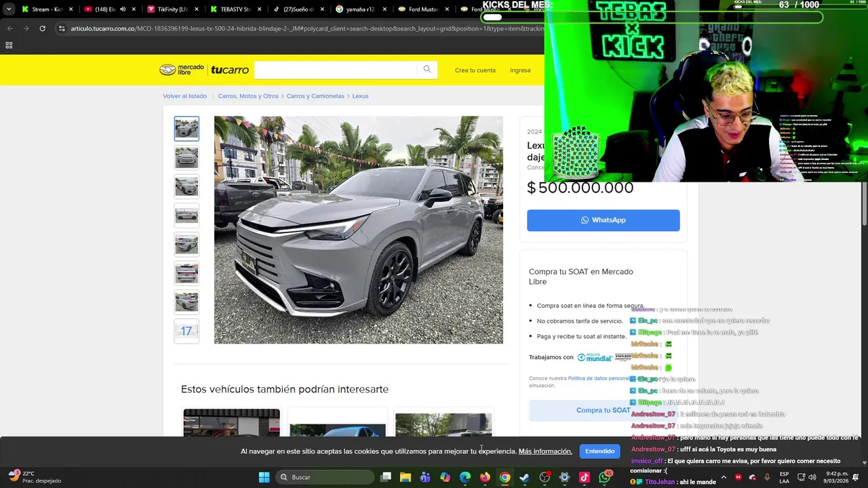Screen dimensions: 868x488
Task: Click the page vertical scrollbar thumb
Action: pos(864,203)
